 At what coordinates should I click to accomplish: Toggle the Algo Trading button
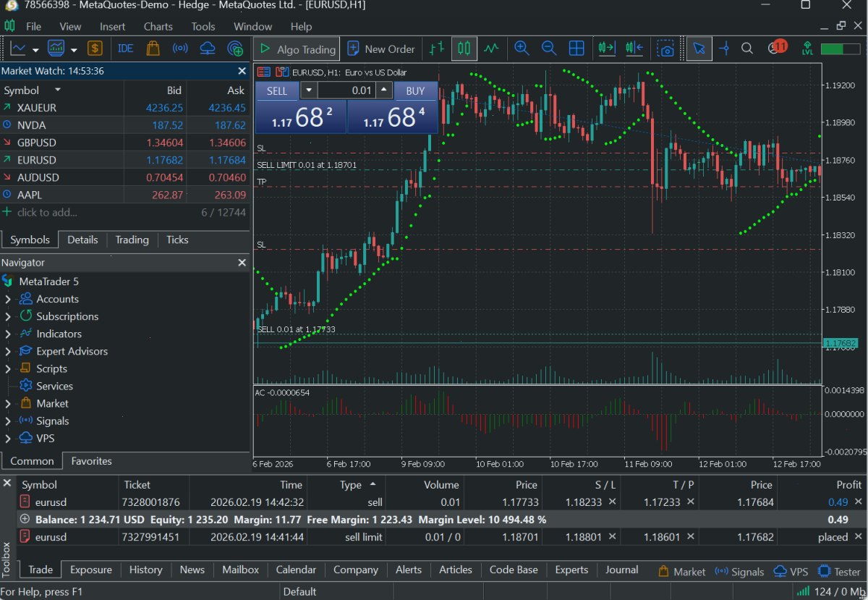(297, 49)
